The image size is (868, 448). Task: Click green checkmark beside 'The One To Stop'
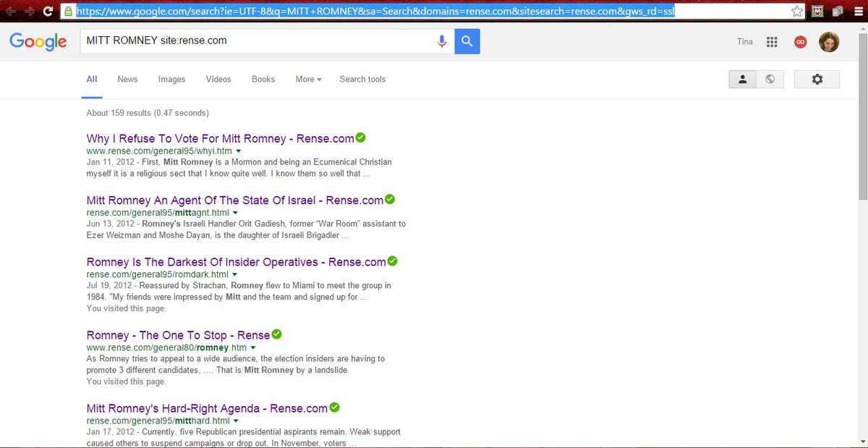(276, 334)
